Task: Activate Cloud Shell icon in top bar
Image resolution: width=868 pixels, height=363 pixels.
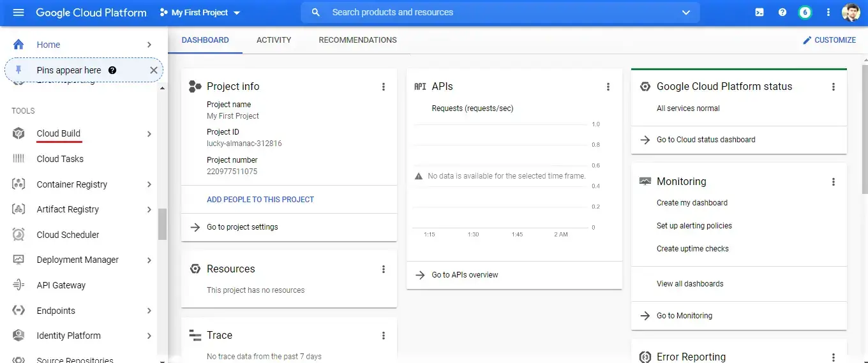Action: point(759,12)
